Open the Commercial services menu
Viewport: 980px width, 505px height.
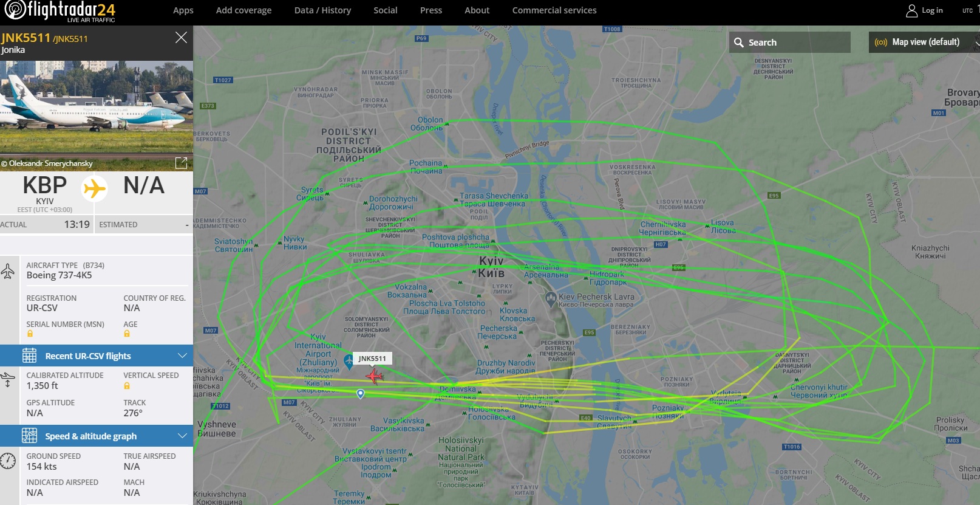(x=554, y=10)
